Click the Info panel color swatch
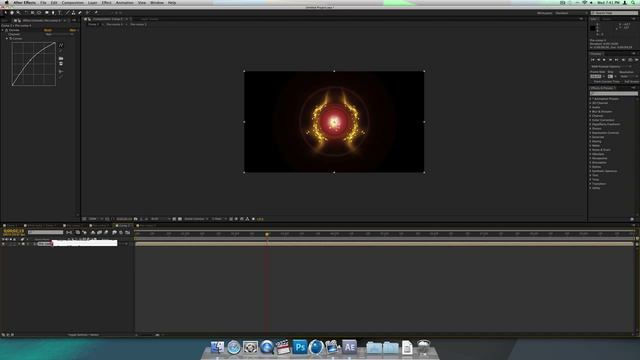Viewport: 640px width, 360px height. 593,28
